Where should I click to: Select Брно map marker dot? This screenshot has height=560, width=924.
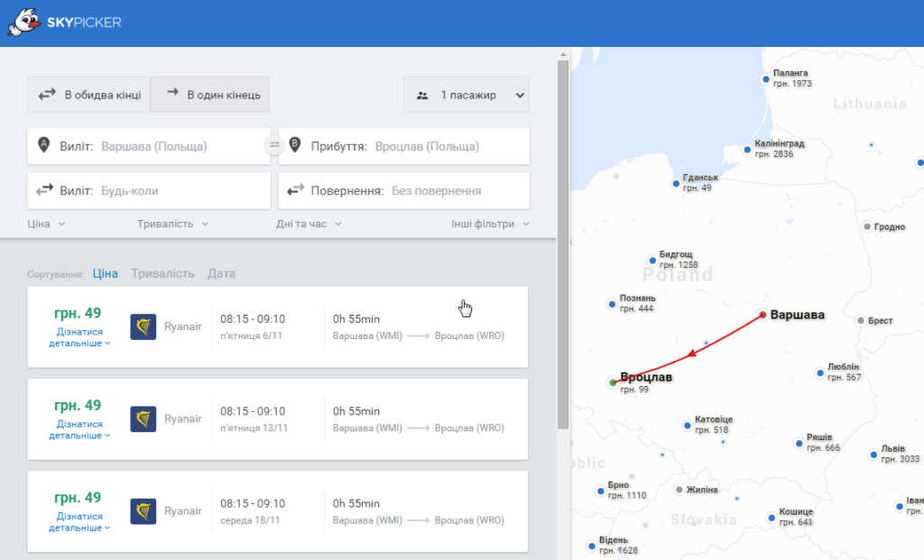[x=600, y=491]
